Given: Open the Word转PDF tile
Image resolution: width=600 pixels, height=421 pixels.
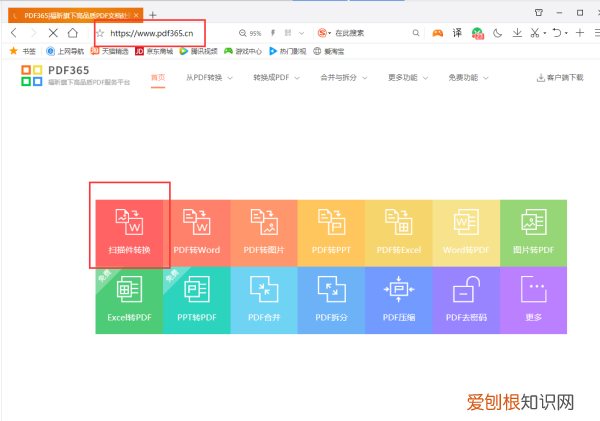Looking at the screenshot, I should 466,233.
